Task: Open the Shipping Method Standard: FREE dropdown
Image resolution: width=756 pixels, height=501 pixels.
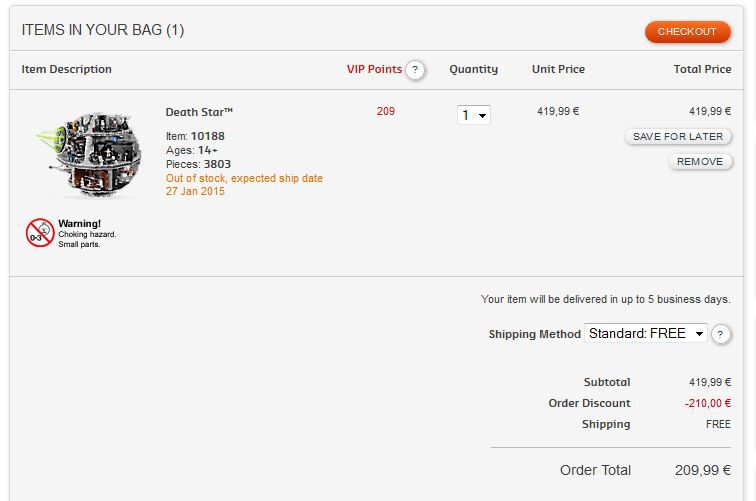Action: point(646,333)
